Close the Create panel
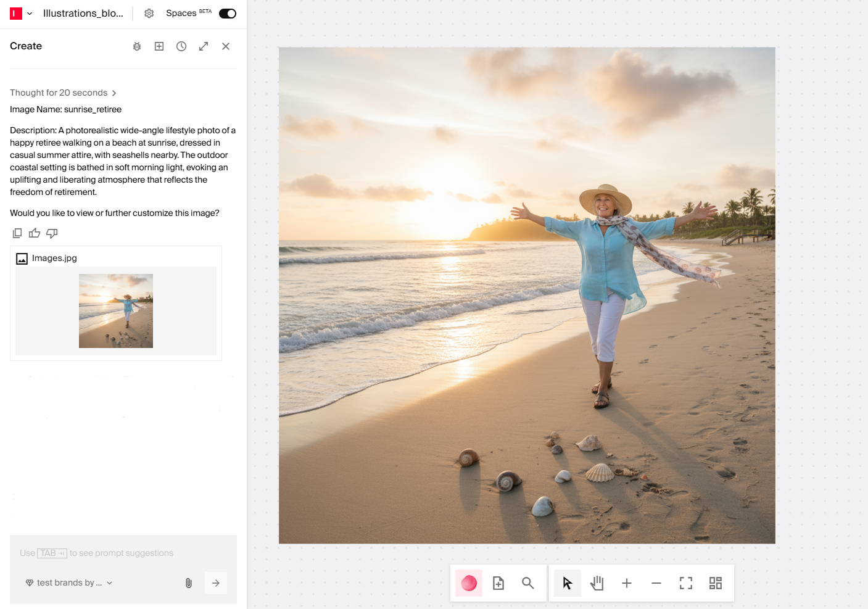Screen dimensions: 868x609 226,46
